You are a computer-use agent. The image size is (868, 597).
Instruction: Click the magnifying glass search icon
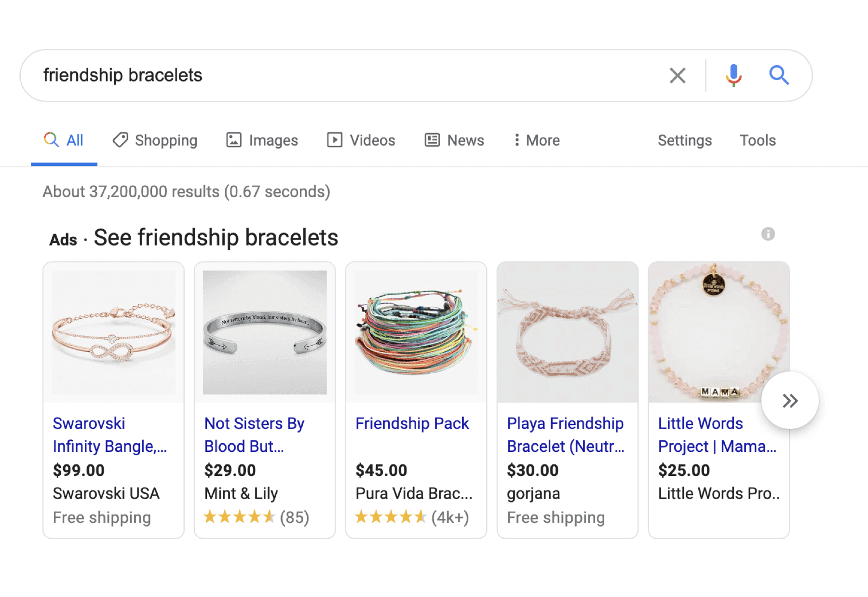pyautogui.click(x=779, y=75)
